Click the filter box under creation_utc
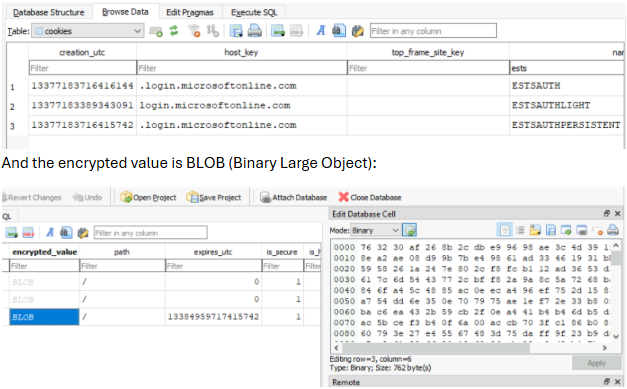 (82, 68)
